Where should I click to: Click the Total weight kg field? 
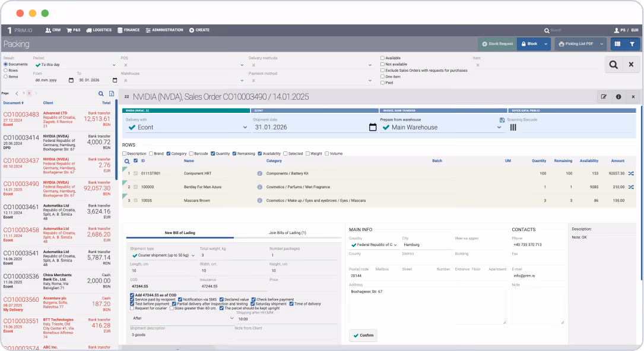coord(233,255)
